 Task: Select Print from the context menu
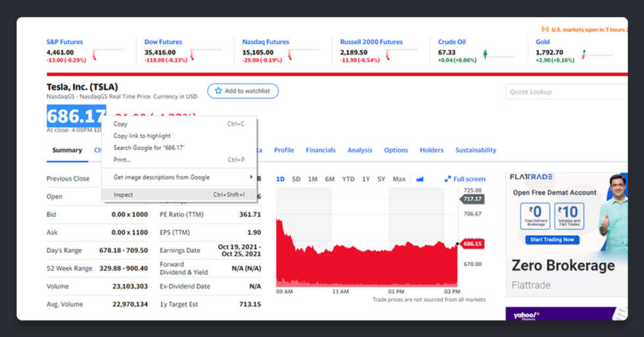coord(179,160)
